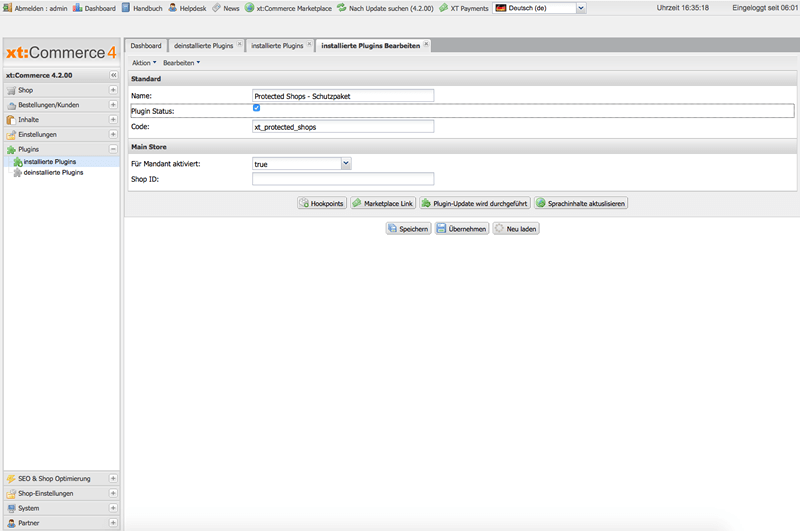The image size is (800, 531).
Task: Click the update search refresh icon
Action: [x=341, y=8]
